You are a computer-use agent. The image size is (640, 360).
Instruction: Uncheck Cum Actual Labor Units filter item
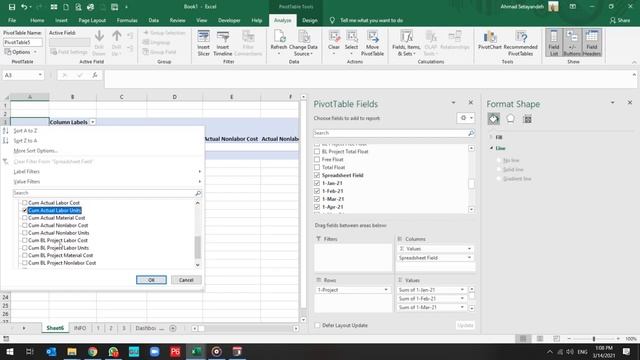pyautogui.click(x=24, y=210)
